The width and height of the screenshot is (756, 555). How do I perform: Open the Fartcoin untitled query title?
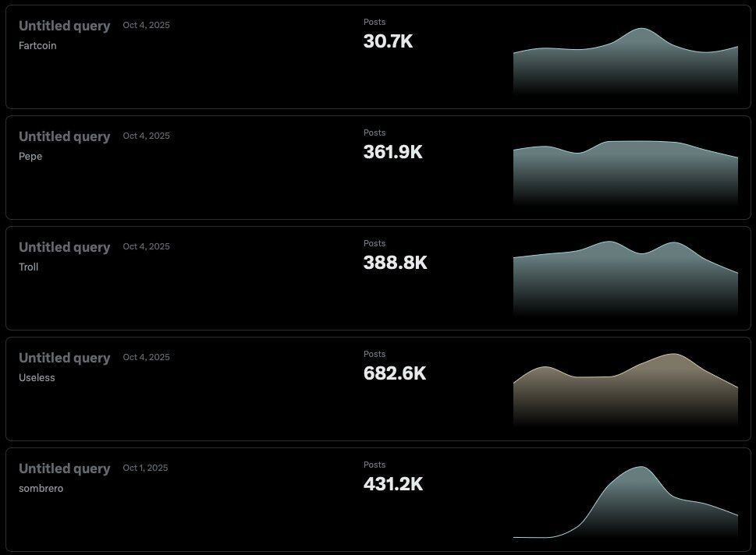point(64,26)
